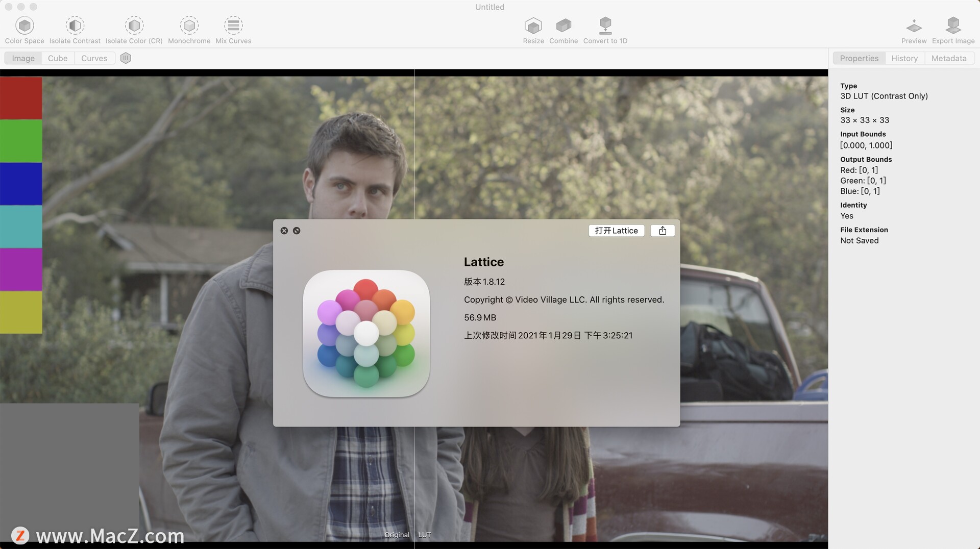Viewport: 980px width, 549px height.
Task: Click the Original label in preview
Action: [x=397, y=535]
